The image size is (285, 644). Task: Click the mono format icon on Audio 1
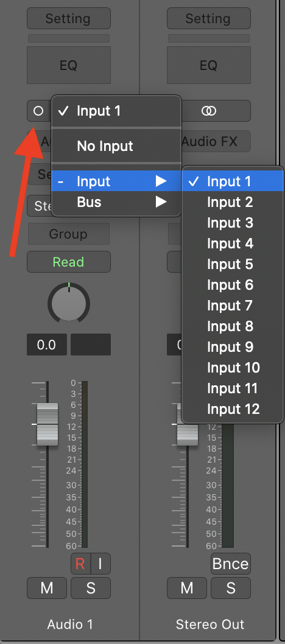38,111
